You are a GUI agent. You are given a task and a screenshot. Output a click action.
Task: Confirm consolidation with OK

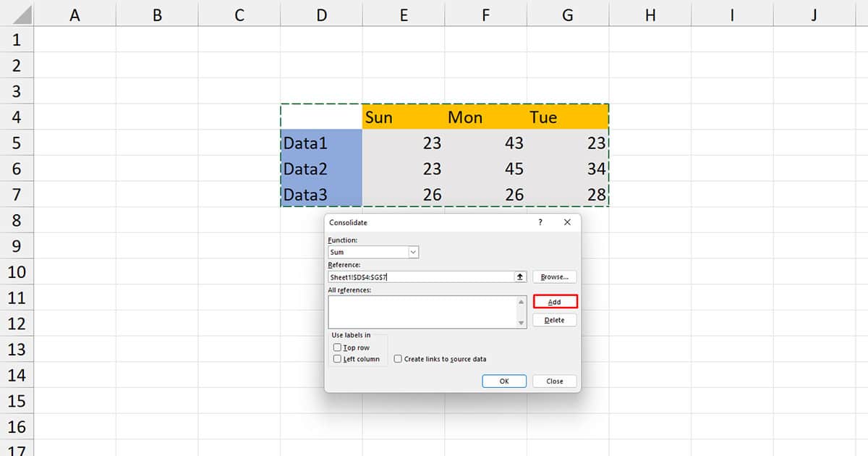tap(504, 381)
